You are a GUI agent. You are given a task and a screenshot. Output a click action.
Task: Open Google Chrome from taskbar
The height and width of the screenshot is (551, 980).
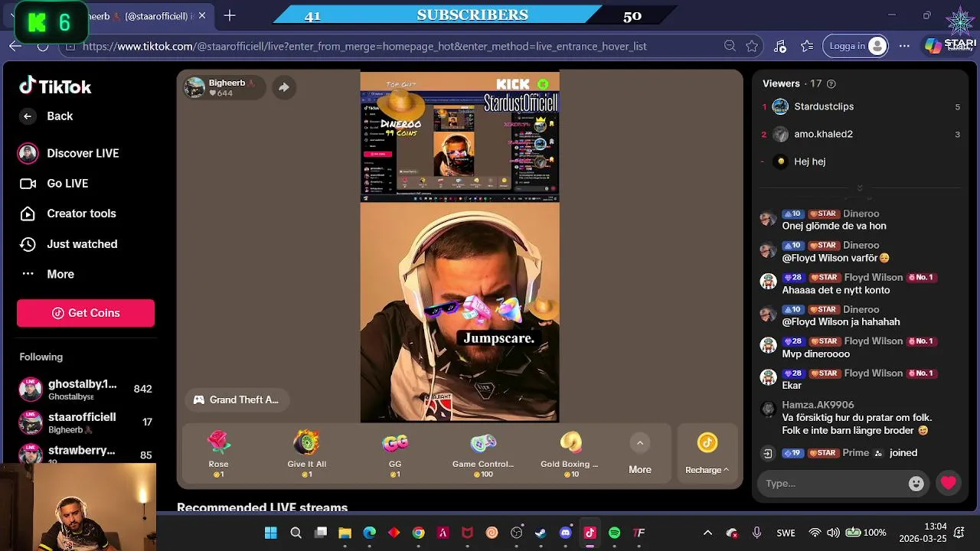click(418, 533)
